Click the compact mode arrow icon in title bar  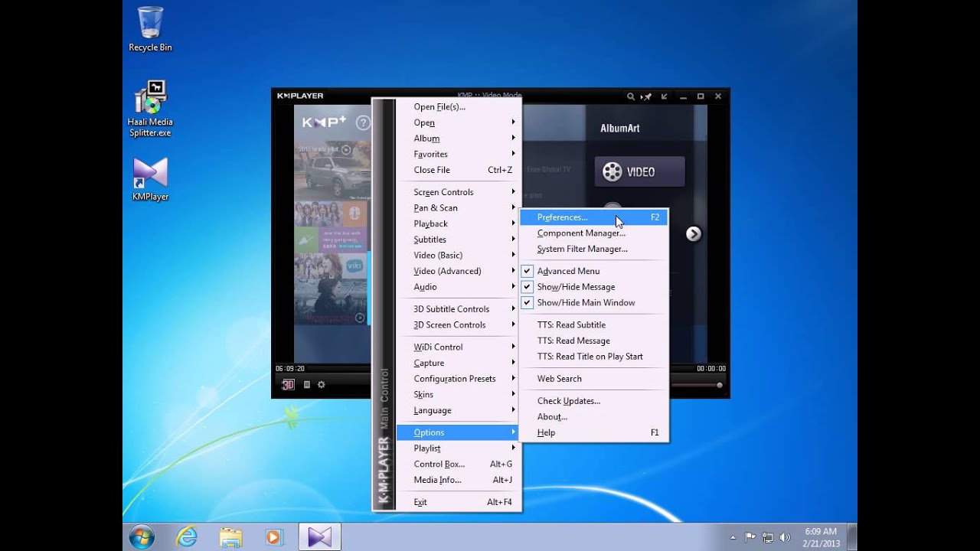pos(664,96)
